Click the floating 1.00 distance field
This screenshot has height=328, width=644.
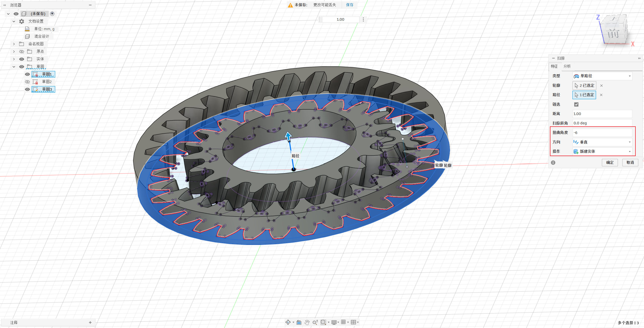[341, 20]
